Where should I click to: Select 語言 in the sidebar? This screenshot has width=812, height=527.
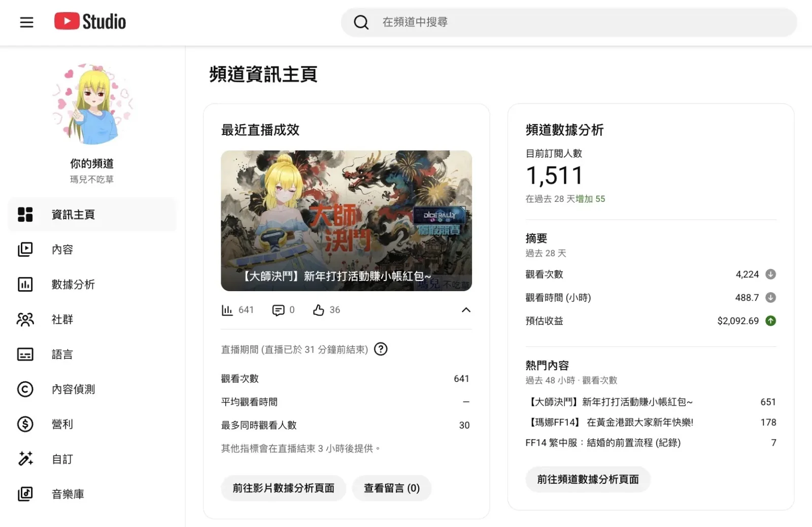pyautogui.click(x=92, y=354)
